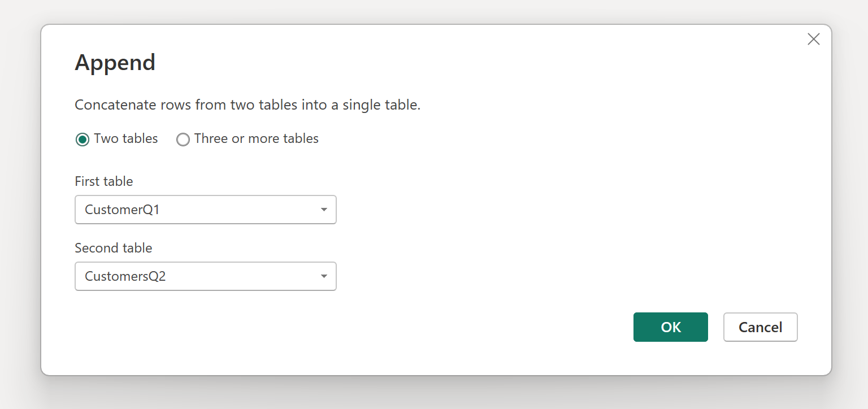
Task: Click the CustomerQ1 value text
Action: [123, 210]
